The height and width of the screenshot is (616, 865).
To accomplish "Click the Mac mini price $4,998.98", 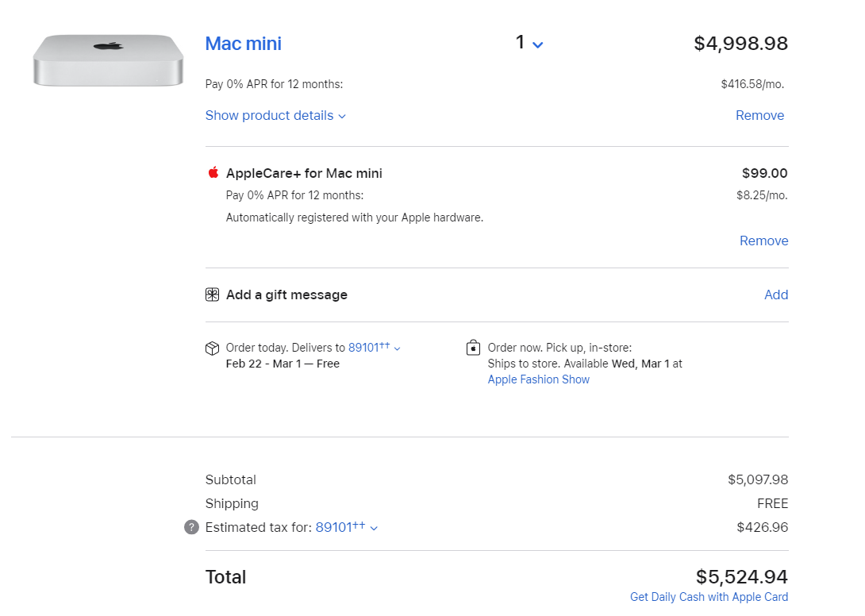I will coord(740,44).
